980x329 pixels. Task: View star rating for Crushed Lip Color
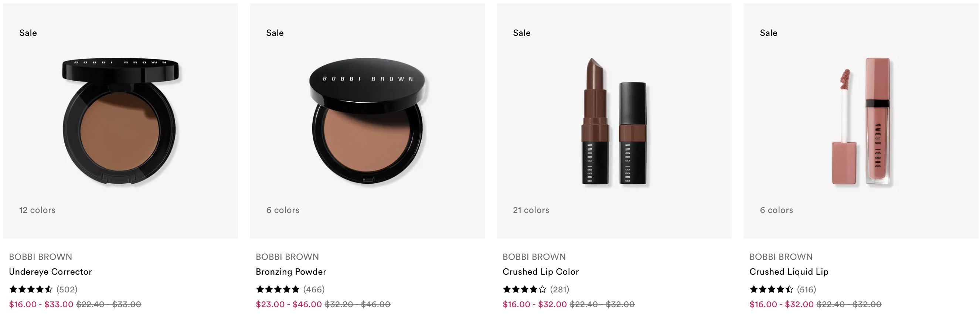pyautogui.click(x=524, y=289)
